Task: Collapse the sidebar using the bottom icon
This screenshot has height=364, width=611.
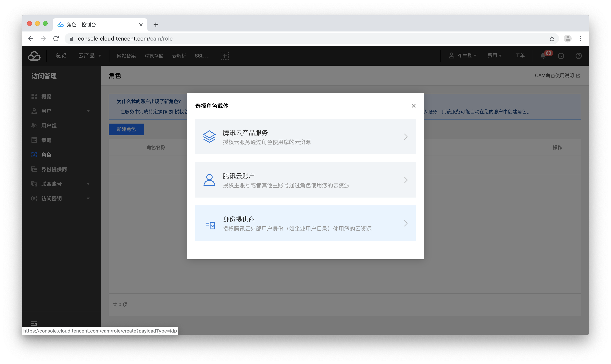Action: pos(34,324)
